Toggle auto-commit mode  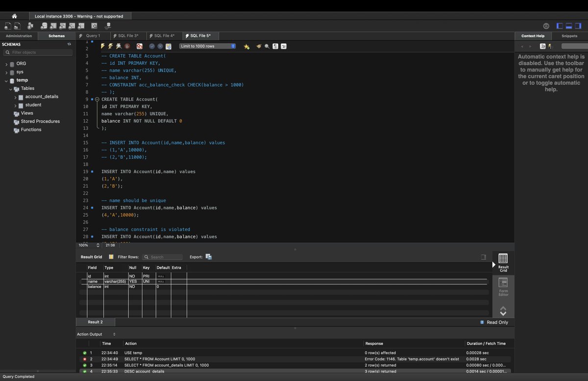click(168, 46)
